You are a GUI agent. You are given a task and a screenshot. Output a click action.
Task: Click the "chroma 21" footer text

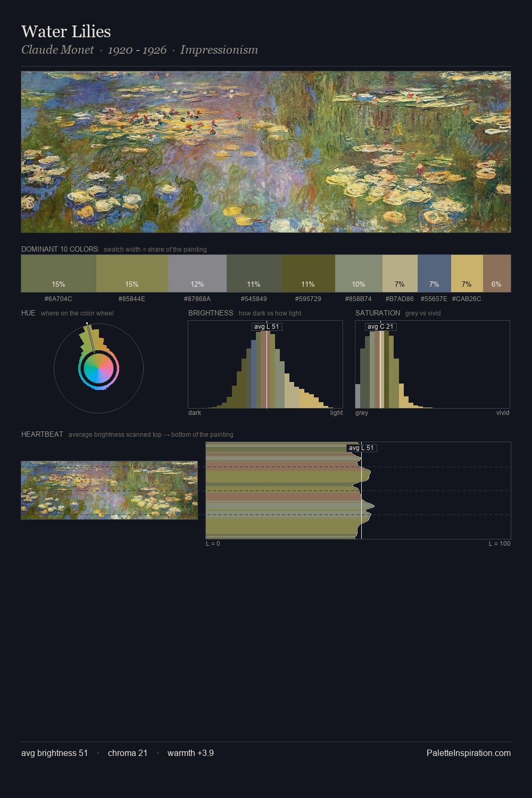tap(128, 753)
